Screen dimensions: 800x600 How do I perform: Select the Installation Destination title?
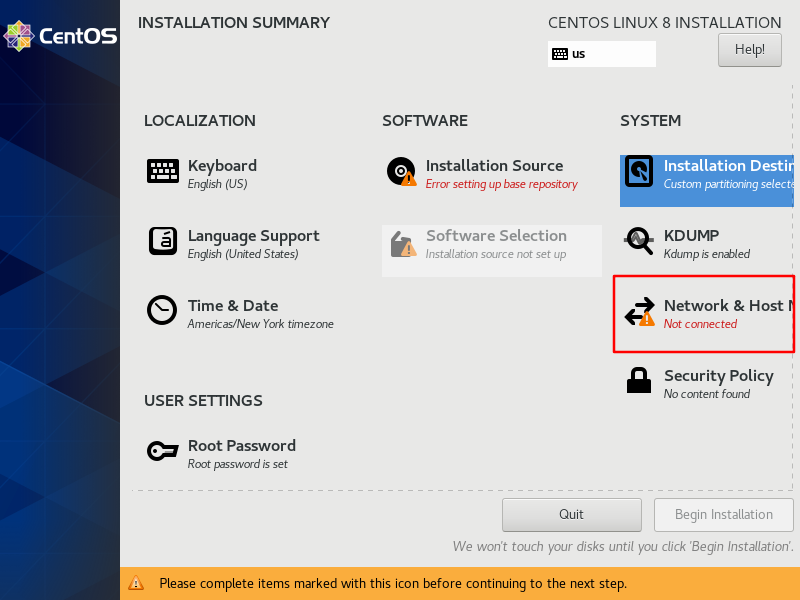click(x=729, y=166)
